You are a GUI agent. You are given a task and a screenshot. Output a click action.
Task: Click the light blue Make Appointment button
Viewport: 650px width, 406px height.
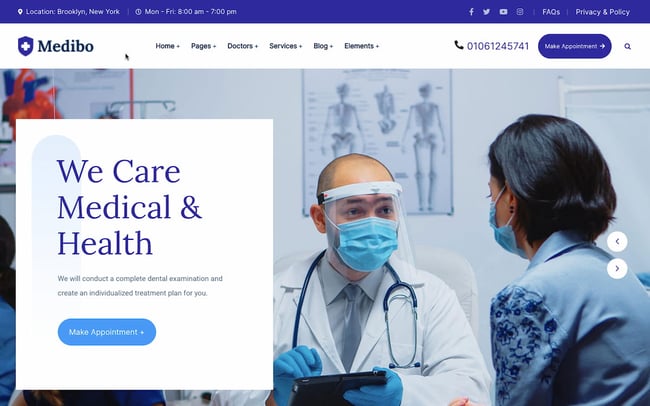[107, 332]
